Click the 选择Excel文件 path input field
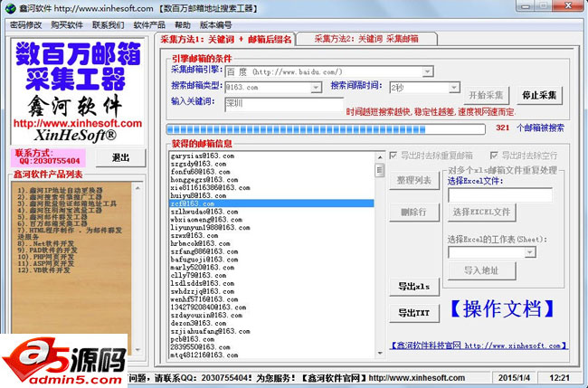This screenshot has height=388, width=588. [500, 195]
